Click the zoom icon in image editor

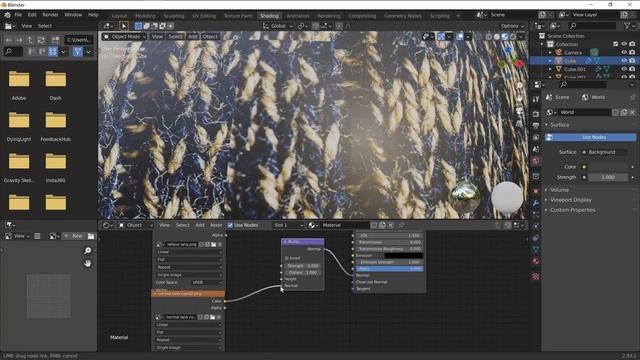[x=88, y=250]
